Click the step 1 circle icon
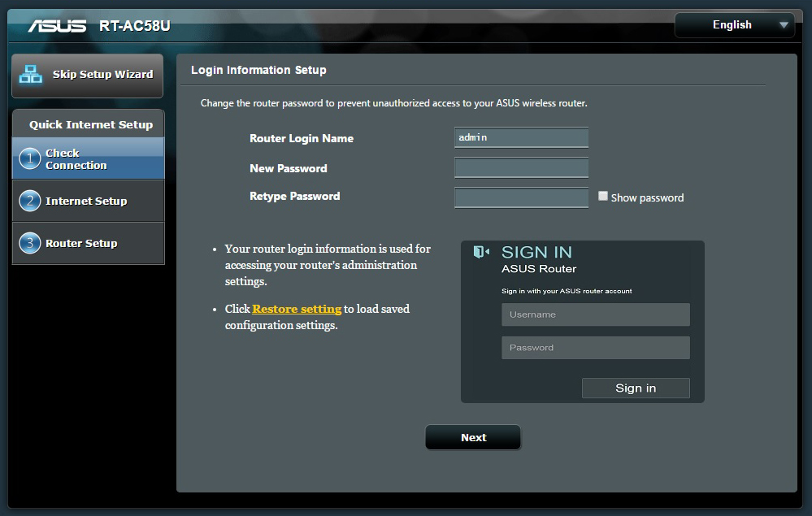 [x=30, y=158]
